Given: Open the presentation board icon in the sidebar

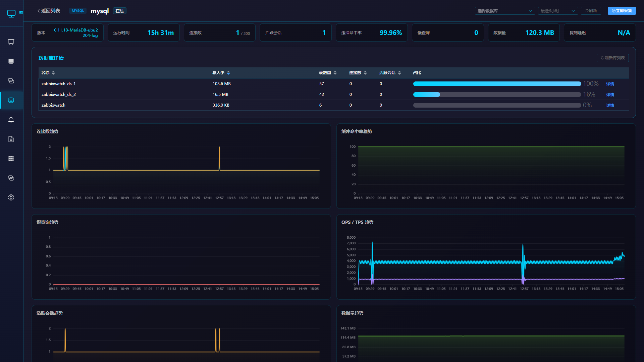Looking at the screenshot, I should click(11, 42).
